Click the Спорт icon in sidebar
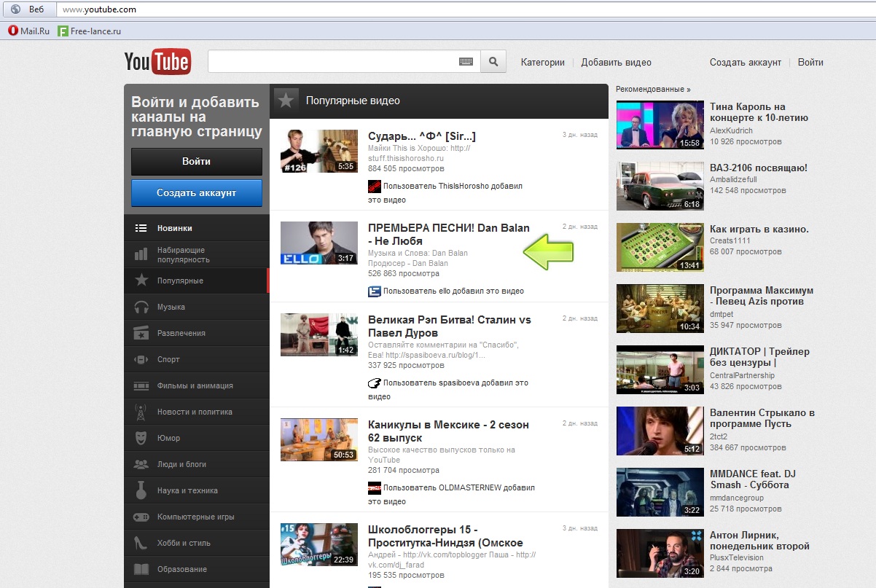The height and width of the screenshot is (588, 876). (141, 359)
